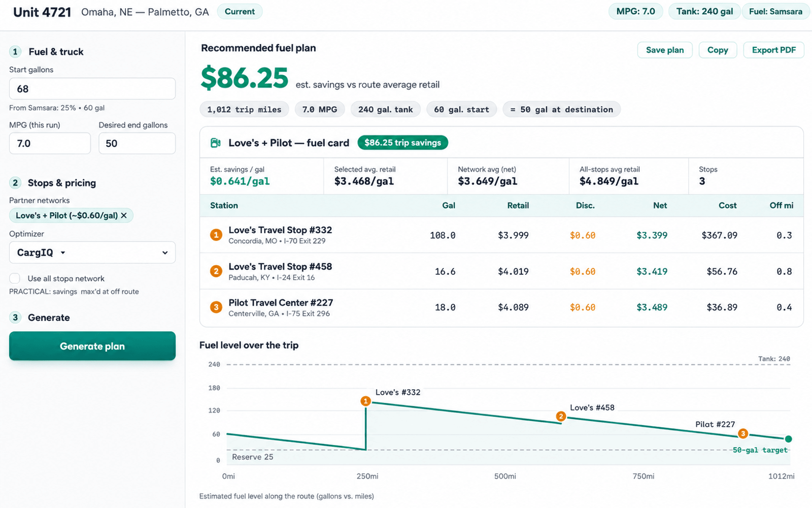Click the Tank: 240 chart line label
812x508 pixels.
[x=774, y=359]
